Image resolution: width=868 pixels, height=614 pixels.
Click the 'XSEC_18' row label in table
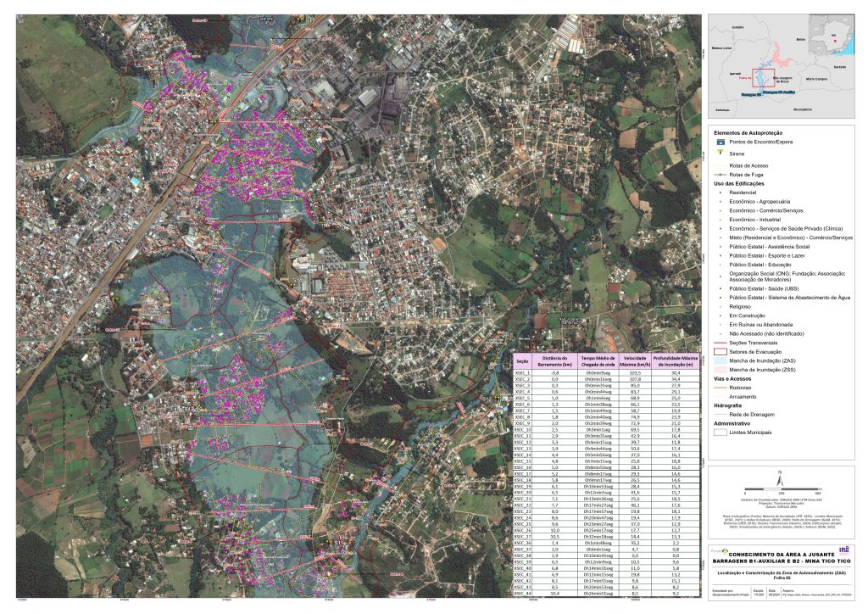pos(522,480)
